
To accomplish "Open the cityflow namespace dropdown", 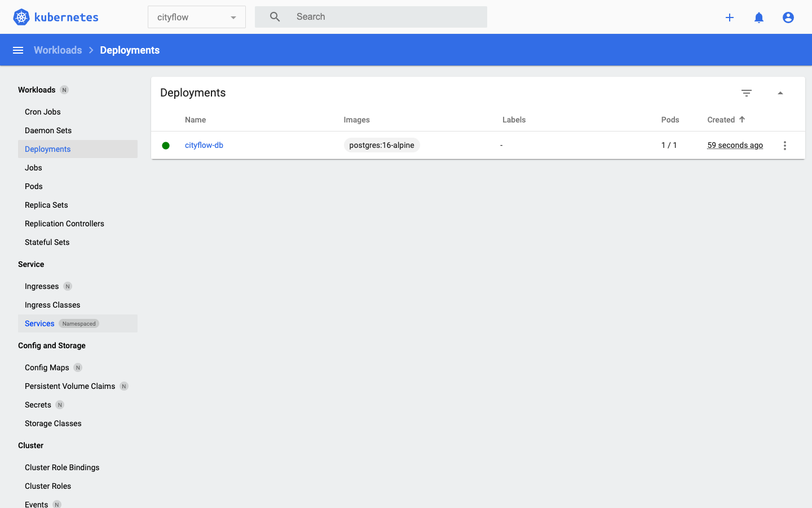I will (197, 17).
